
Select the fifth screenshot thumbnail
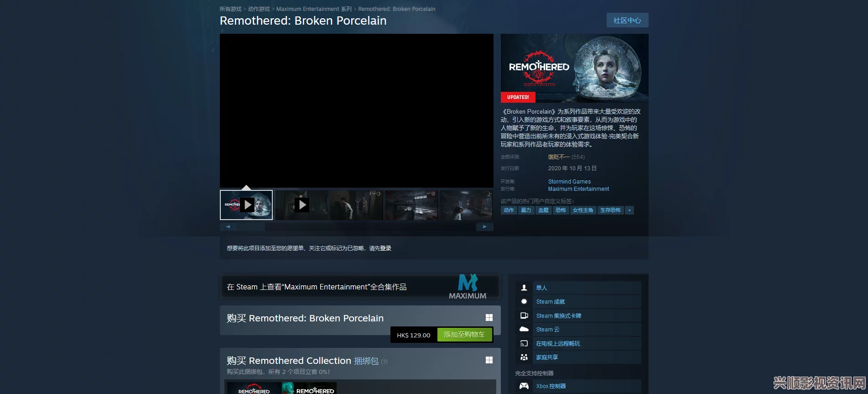(466, 205)
